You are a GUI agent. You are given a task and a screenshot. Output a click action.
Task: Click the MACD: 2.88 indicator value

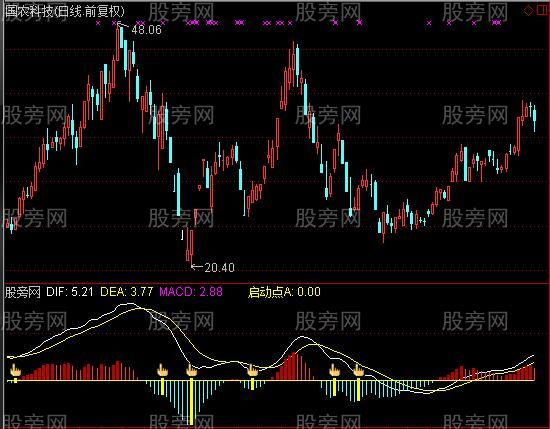191,292
